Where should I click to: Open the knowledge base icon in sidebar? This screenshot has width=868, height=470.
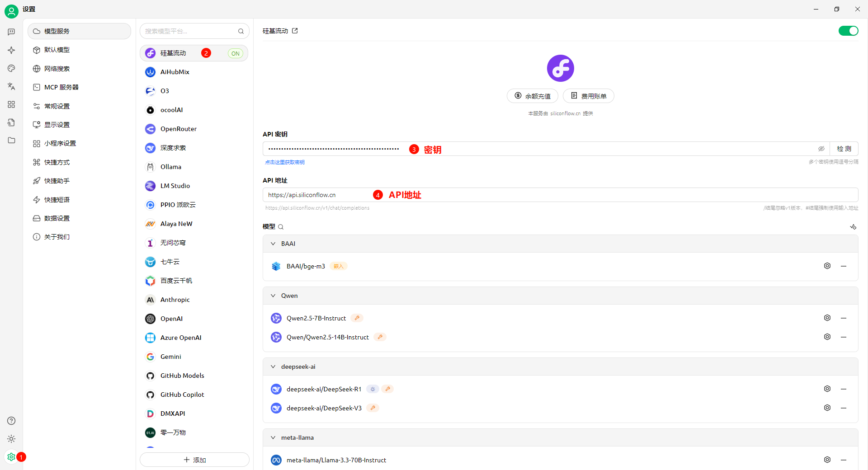(x=11, y=122)
